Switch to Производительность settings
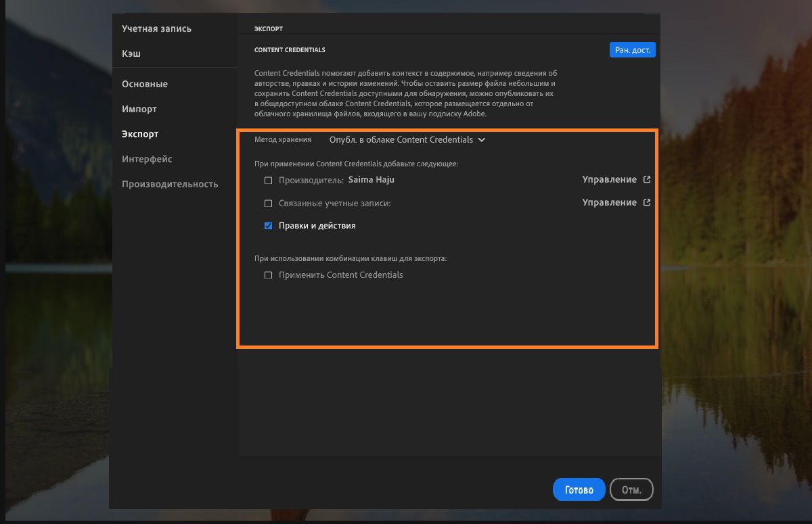This screenshot has height=524, width=812. click(170, 184)
